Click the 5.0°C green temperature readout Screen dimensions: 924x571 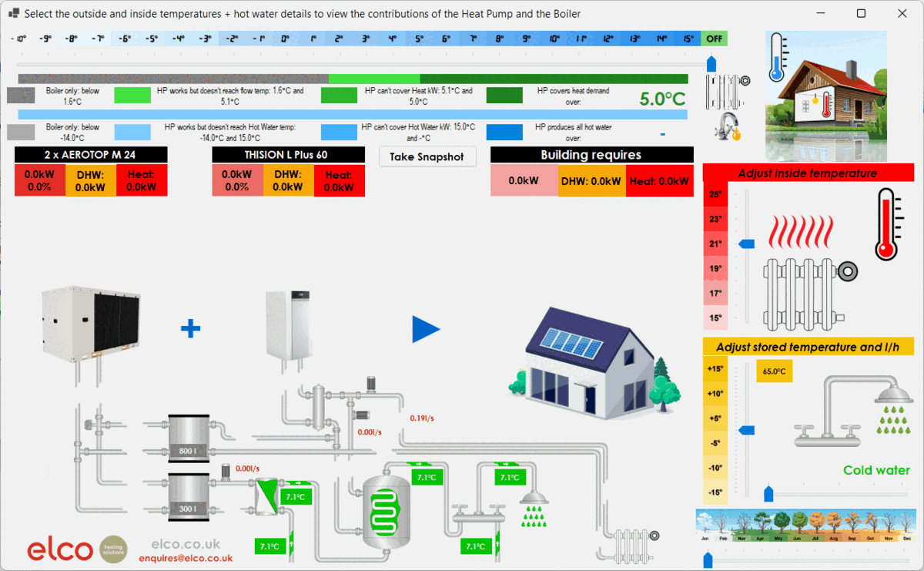(x=662, y=99)
